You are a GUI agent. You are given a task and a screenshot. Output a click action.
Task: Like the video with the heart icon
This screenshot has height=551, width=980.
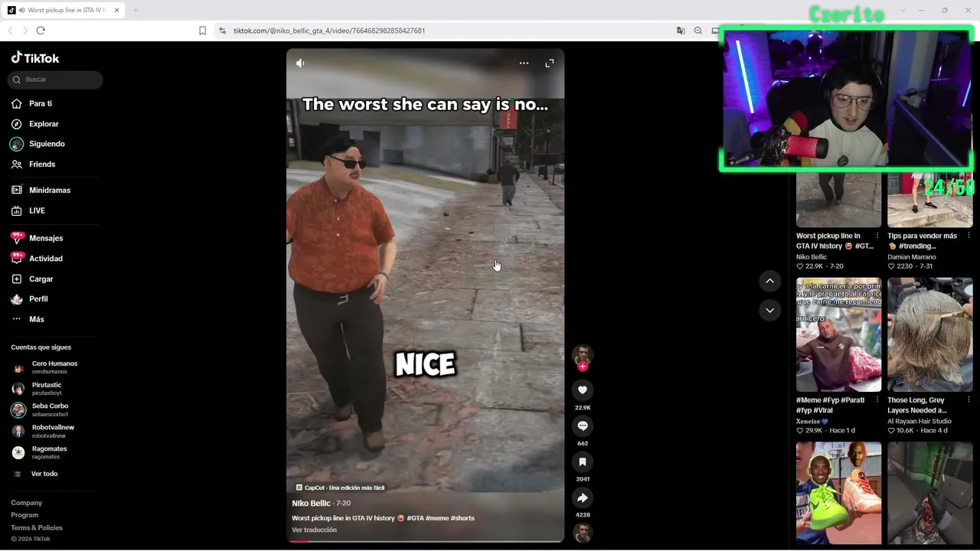583,390
